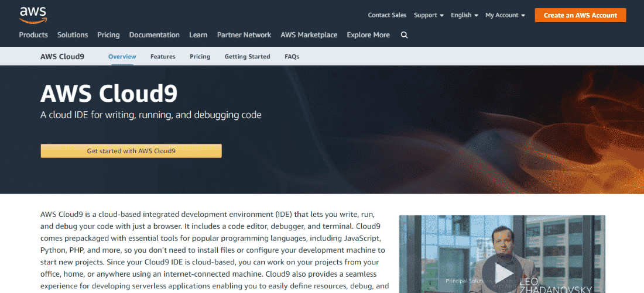Screen dimensions: 644x293
Task: Select the Overview tab
Action: pyautogui.click(x=122, y=57)
